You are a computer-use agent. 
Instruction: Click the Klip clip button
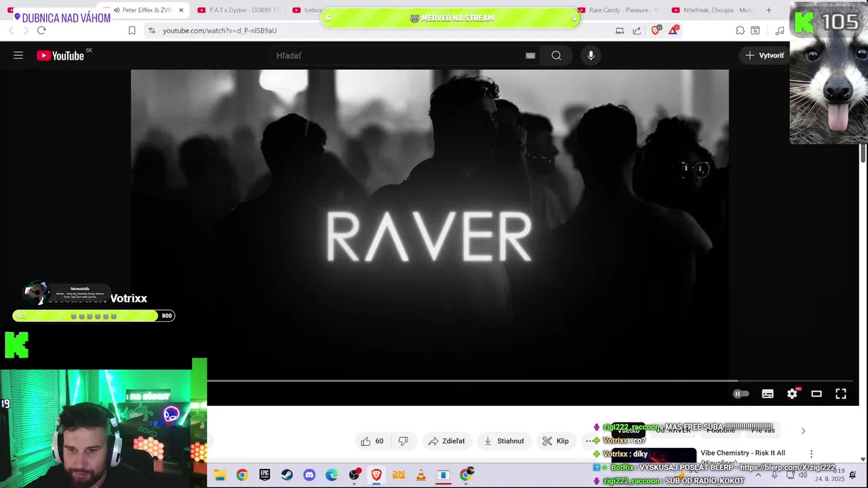coord(555,441)
